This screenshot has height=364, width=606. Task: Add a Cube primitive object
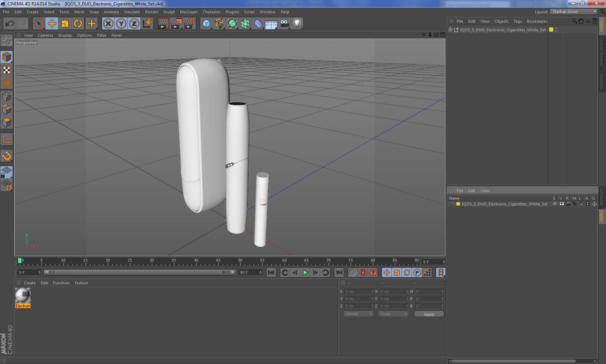tap(206, 24)
